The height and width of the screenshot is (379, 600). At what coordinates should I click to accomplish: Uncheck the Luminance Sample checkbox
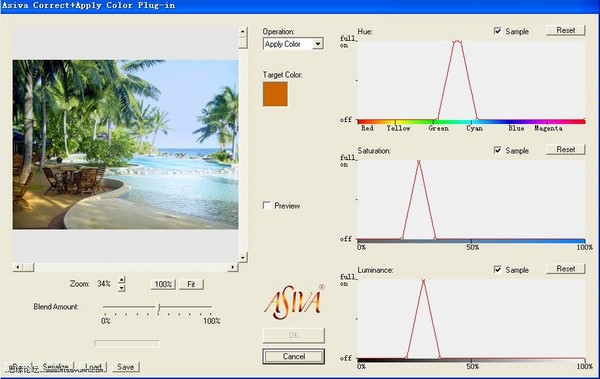497,270
